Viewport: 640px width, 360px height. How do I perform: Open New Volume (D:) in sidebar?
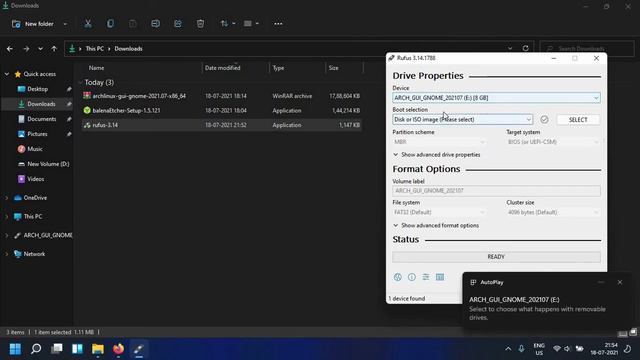click(48, 164)
